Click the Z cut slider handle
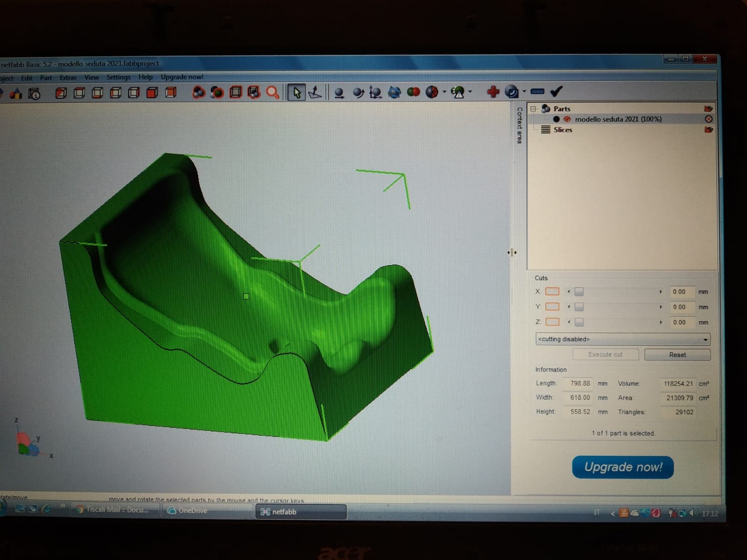Image resolution: width=747 pixels, height=560 pixels. [x=579, y=322]
